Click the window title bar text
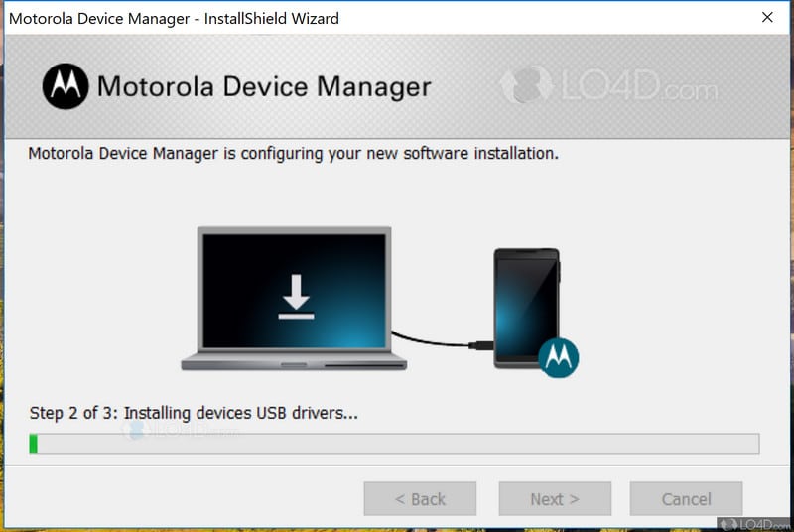 click(175, 19)
